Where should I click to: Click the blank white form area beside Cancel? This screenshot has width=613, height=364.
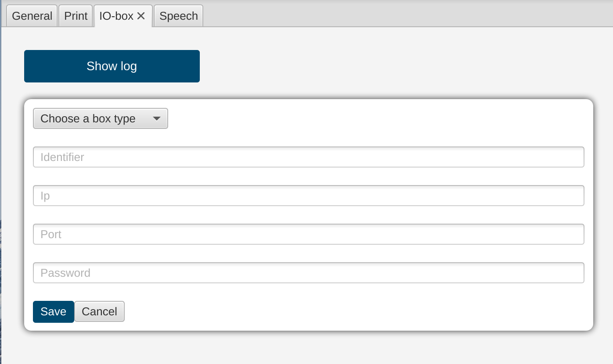coord(351,312)
